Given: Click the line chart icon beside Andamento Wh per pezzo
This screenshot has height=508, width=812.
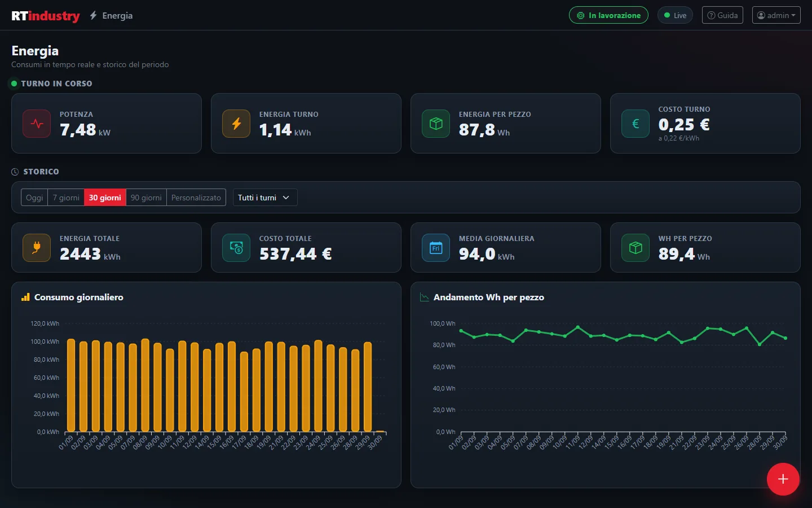Looking at the screenshot, I should (x=425, y=297).
